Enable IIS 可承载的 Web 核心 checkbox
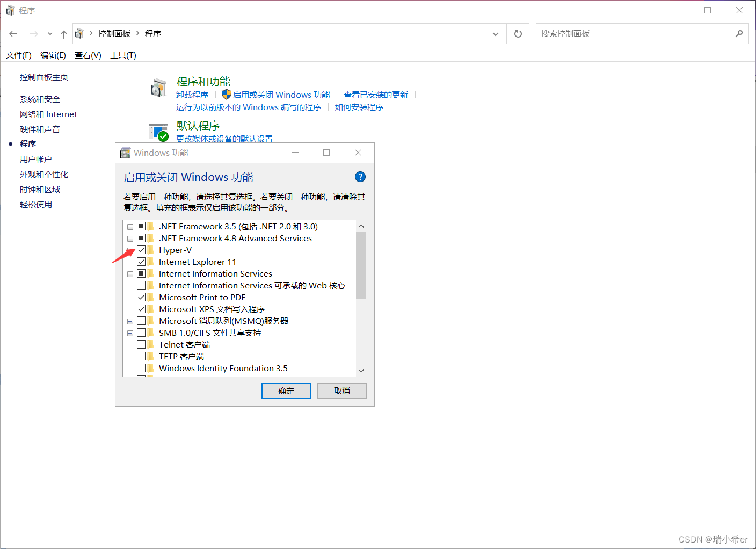 [x=141, y=285]
